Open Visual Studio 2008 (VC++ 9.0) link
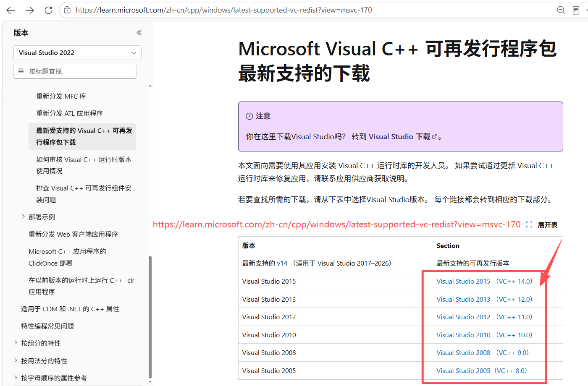The width and height of the screenshot is (588, 386). (483, 352)
